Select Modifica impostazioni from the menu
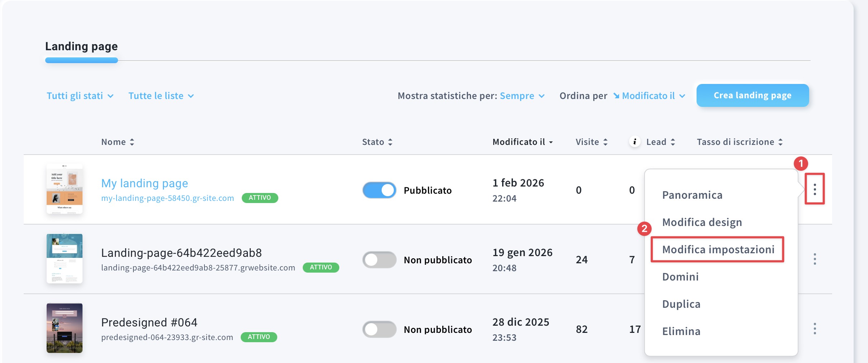 718,249
